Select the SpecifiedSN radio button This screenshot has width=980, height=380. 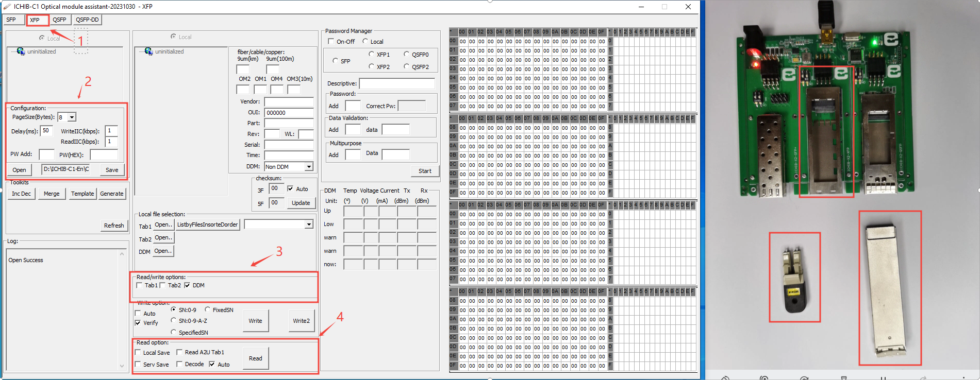coord(174,332)
